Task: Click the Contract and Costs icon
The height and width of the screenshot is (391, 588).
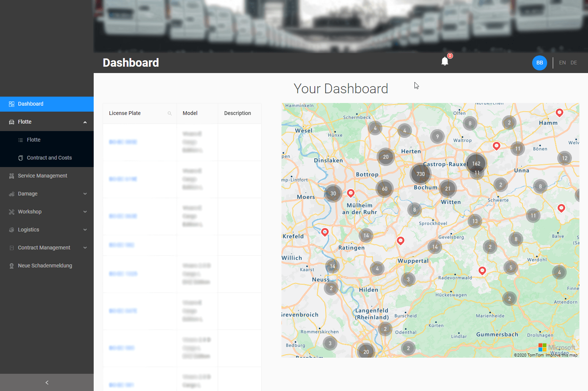Action: click(21, 158)
